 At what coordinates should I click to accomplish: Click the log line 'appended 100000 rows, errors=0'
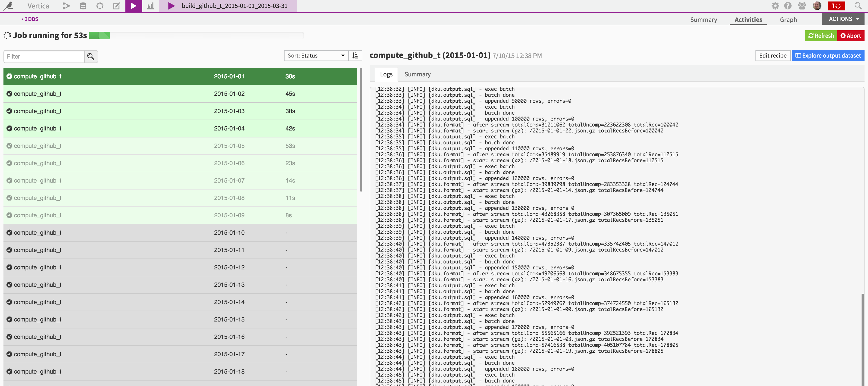(x=529, y=119)
